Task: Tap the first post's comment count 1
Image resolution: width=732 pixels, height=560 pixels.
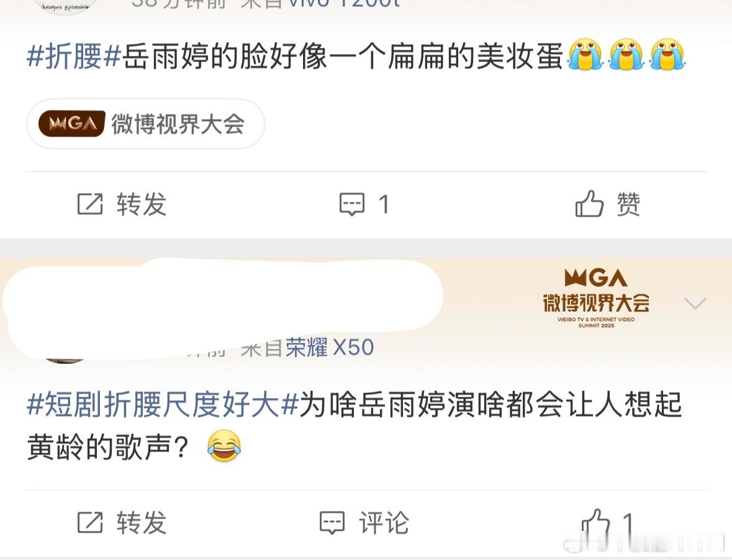Action: pyautogui.click(x=384, y=204)
